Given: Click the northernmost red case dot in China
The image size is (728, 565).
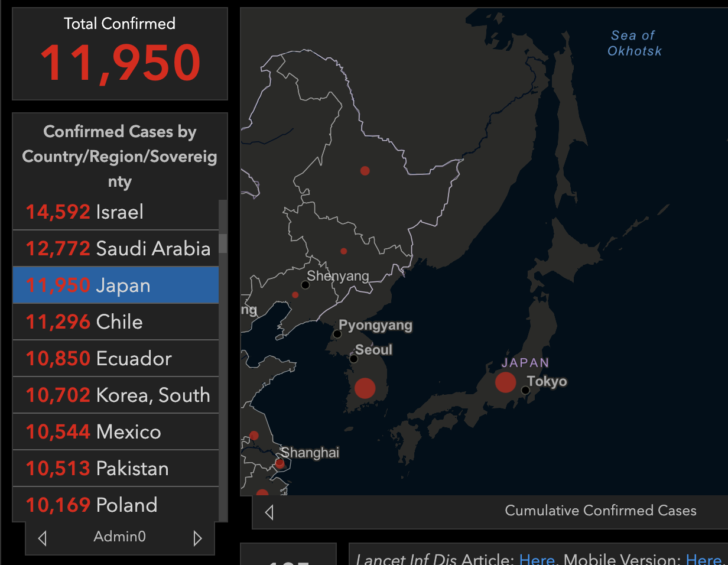Looking at the screenshot, I should click(365, 171).
